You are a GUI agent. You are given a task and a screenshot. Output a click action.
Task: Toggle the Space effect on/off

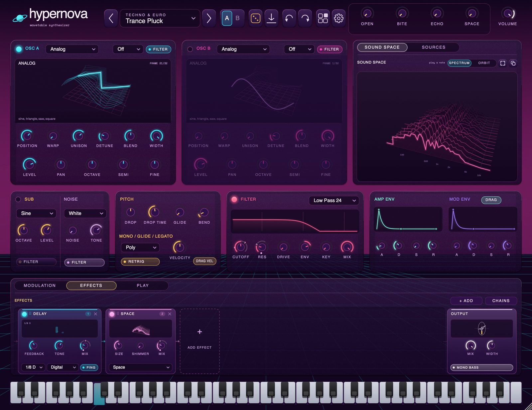[x=112, y=314]
